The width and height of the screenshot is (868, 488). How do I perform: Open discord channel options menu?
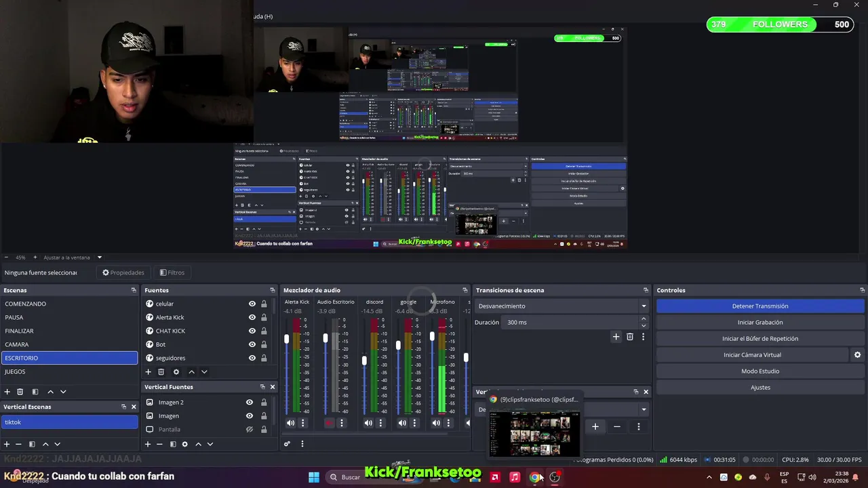coord(380,423)
